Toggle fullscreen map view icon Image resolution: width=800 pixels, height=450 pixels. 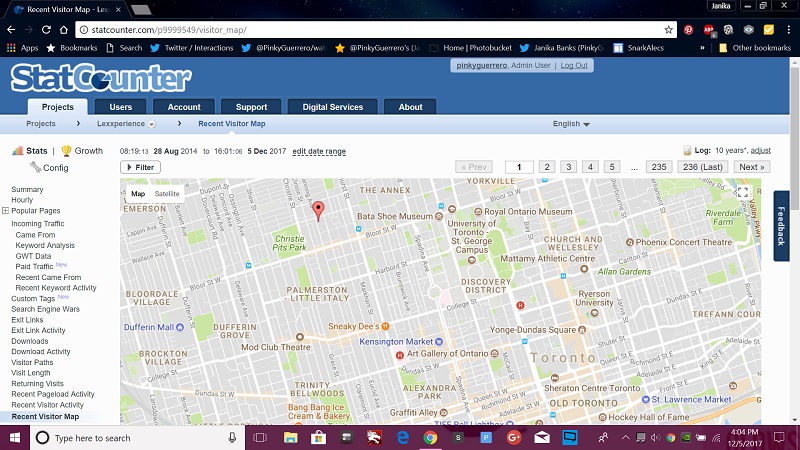pyautogui.click(x=742, y=192)
